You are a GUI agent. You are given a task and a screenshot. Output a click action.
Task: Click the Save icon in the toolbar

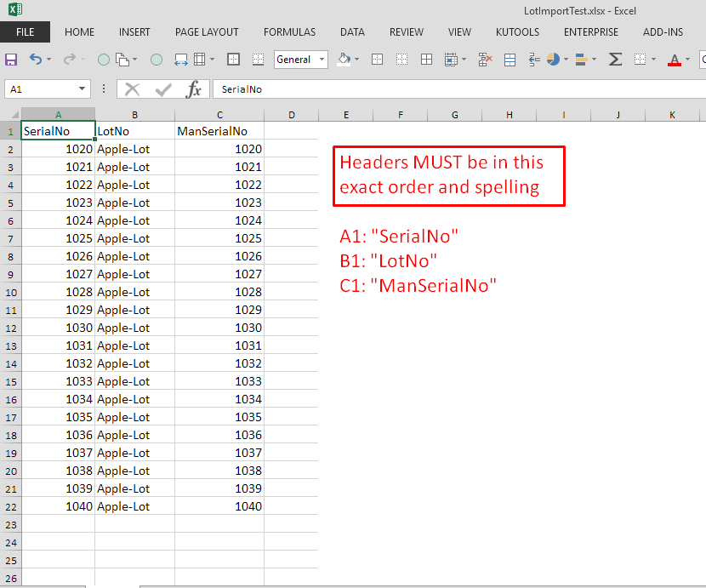[x=11, y=60]
